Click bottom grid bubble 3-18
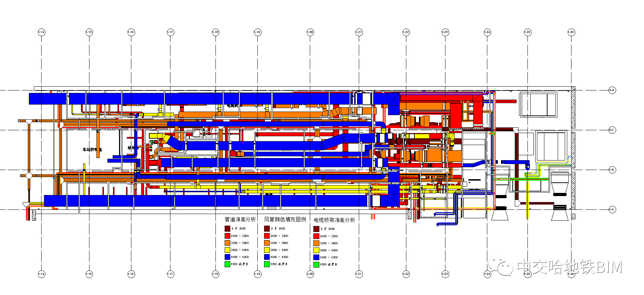 215,274
